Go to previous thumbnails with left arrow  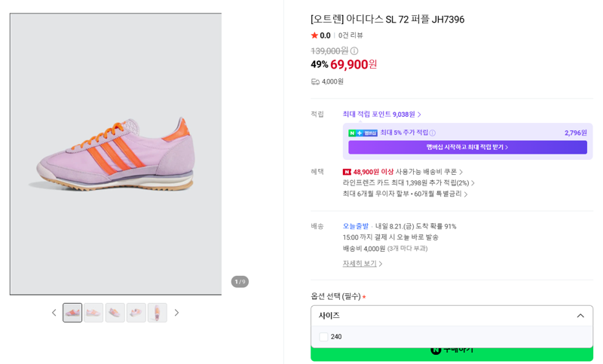54,313
